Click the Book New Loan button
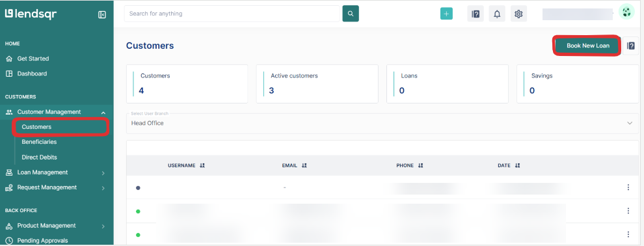 pyautogui.click(x=588, y=46)
